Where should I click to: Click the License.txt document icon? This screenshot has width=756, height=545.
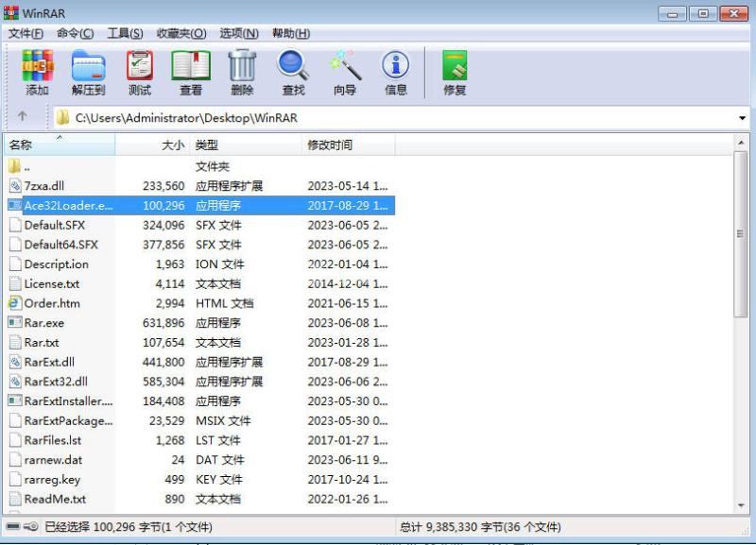point(15,283)
